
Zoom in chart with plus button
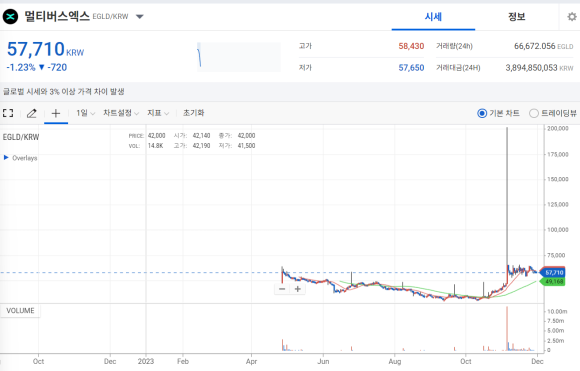pyautogui.click(x=298, y=289)
